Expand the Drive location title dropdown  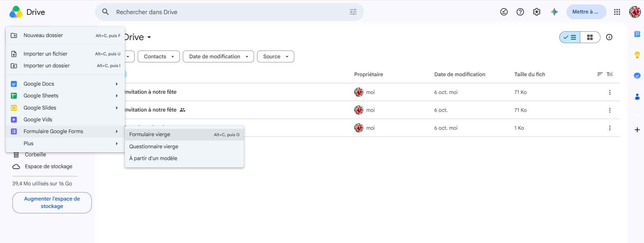coord(149,37)
